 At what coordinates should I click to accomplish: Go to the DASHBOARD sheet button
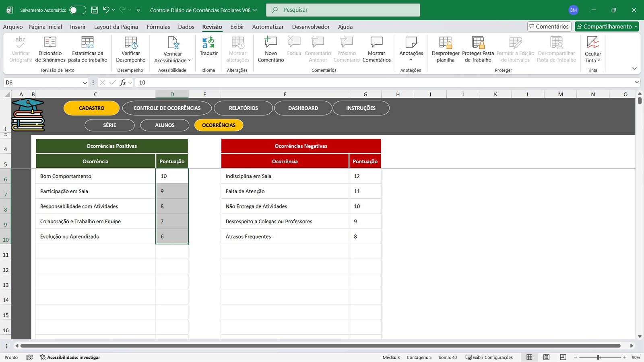tap(303, 108)
